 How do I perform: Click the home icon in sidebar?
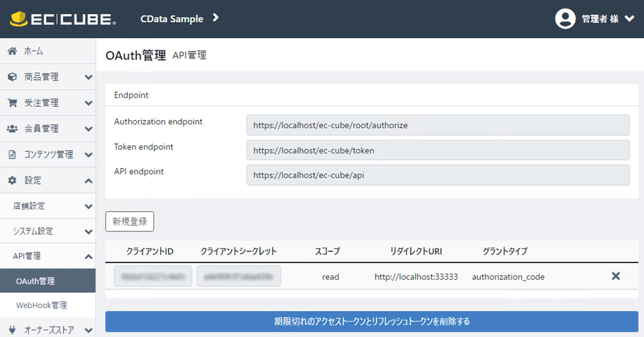click(x=12, y=52)
